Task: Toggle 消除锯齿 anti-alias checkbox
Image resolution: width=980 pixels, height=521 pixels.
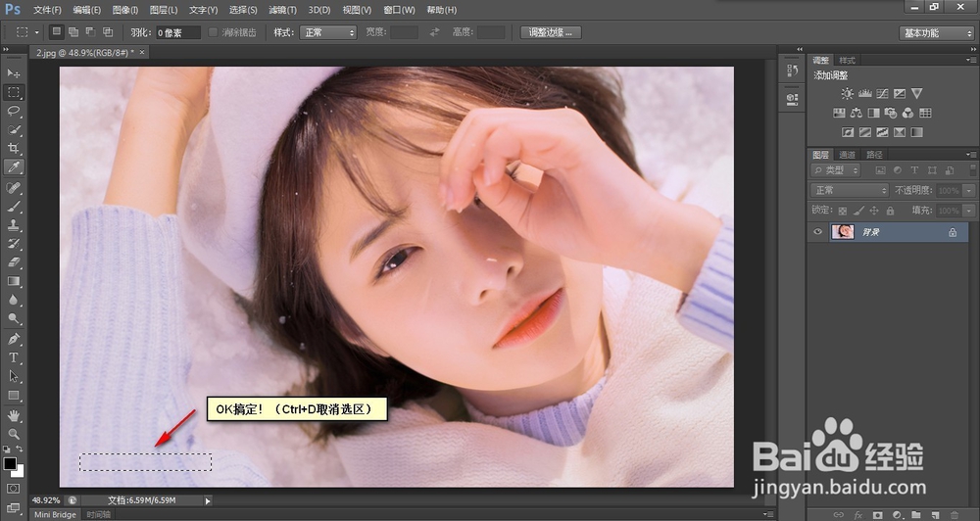Action: (x=213, y=32)
